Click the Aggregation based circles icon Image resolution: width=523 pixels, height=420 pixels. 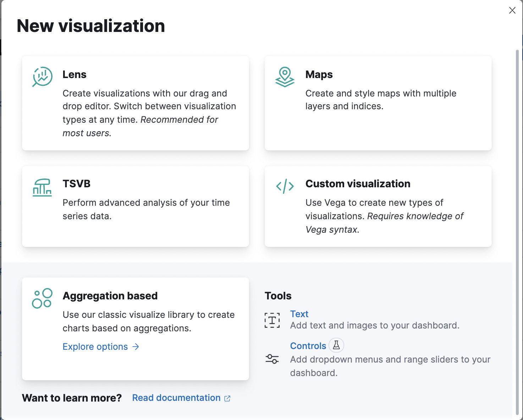tap(42, 298)
